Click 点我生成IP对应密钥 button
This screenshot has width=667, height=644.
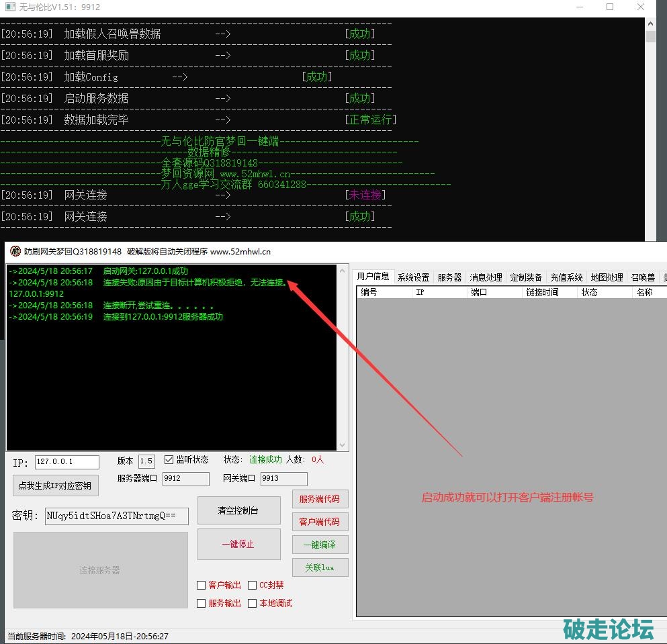(x=56, y=486)
